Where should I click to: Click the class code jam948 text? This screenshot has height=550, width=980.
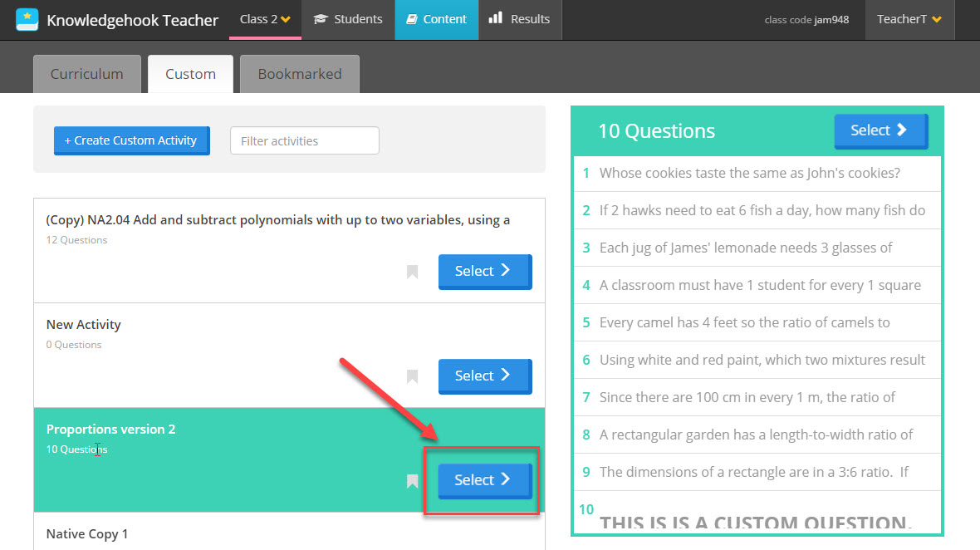point(807,20)
